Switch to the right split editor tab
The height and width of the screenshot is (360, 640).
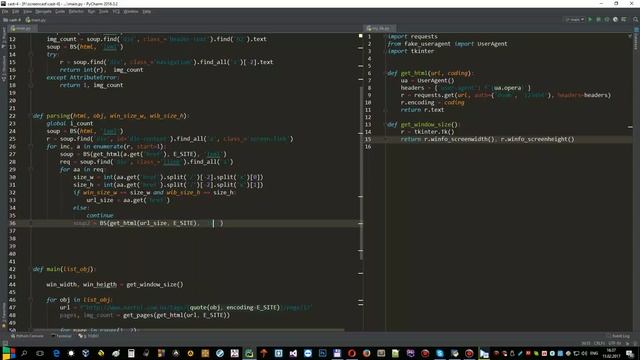(379, 28)
